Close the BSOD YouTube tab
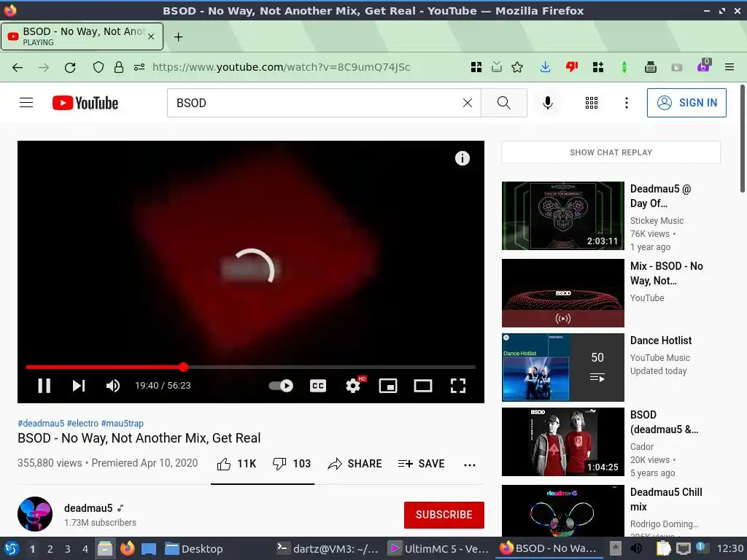 pos(151,36)
